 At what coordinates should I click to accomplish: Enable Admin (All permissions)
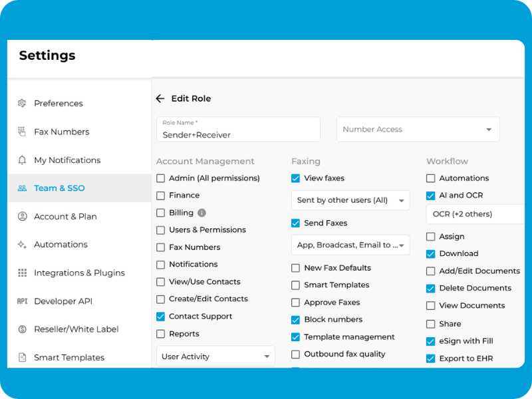(160, 178)
